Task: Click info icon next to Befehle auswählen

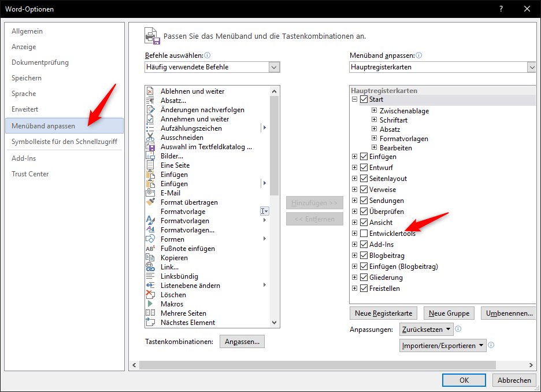Action: [x=207, y=55]
